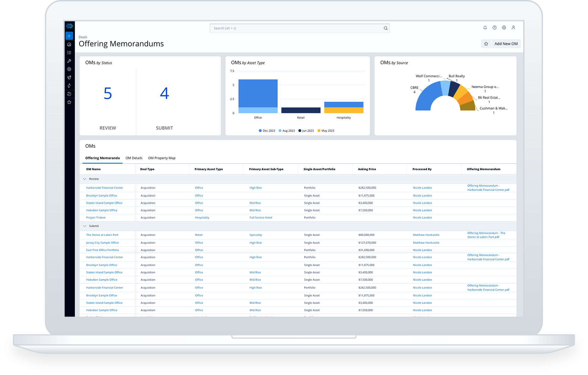588x375 pixels.
Task: Click the Review count 5
Action: coord(108,93)
